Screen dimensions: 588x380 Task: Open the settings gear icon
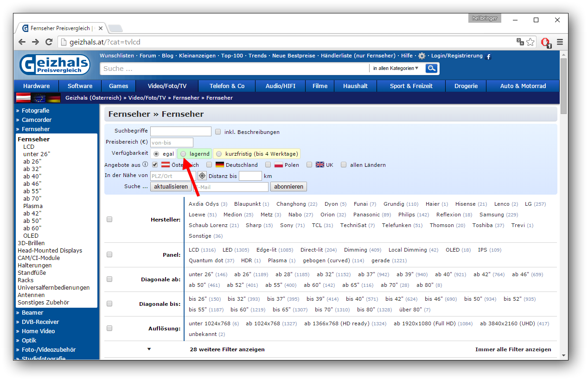(422, 56)
